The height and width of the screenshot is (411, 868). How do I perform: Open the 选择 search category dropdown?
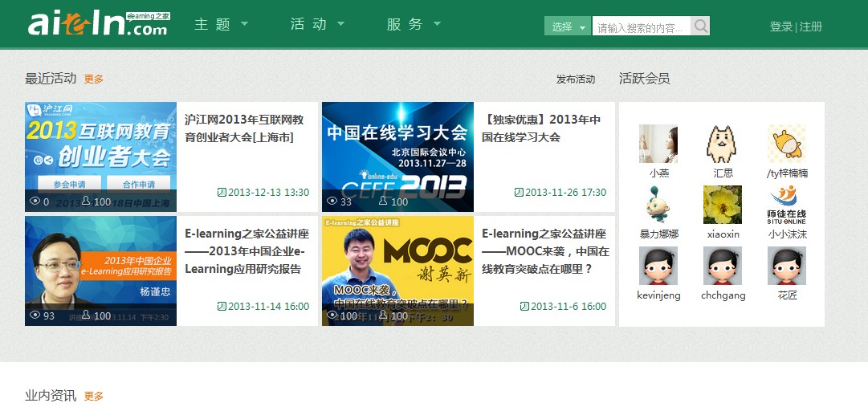[568, 26]
